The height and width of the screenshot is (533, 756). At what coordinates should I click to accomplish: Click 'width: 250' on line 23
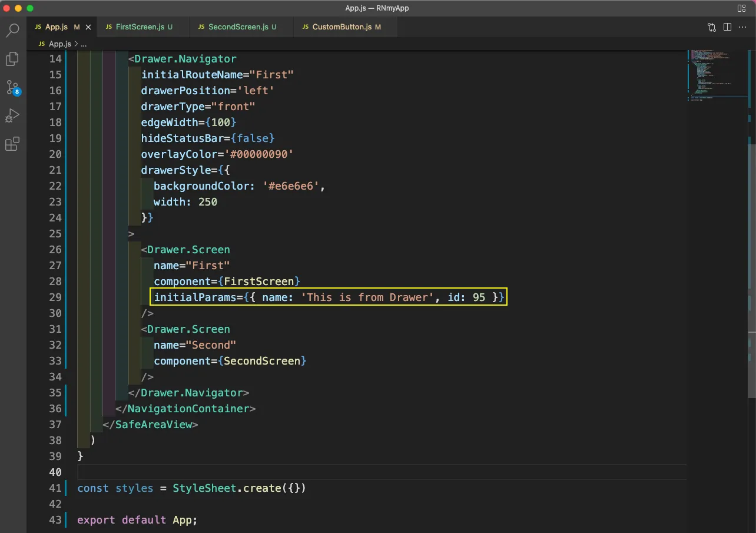(185, 202)
